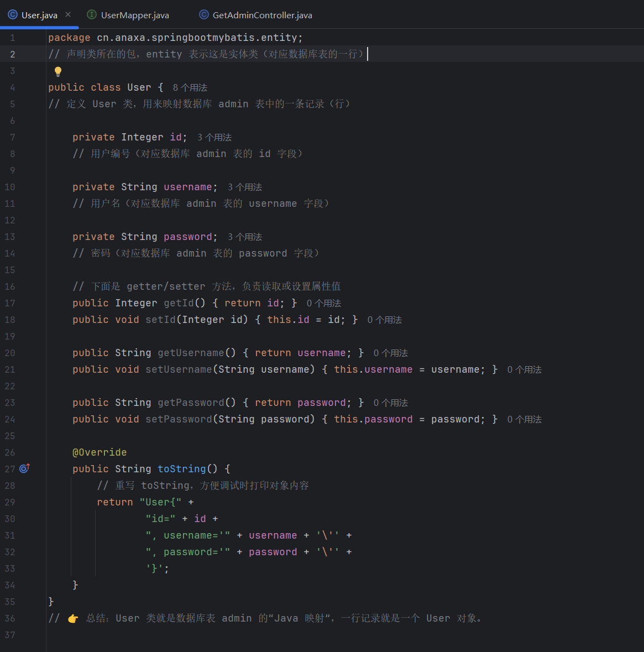Screen dimensions: 644x652
Task: Click the 'this.password' expression on line 24
Action: (x=373, y=420)
